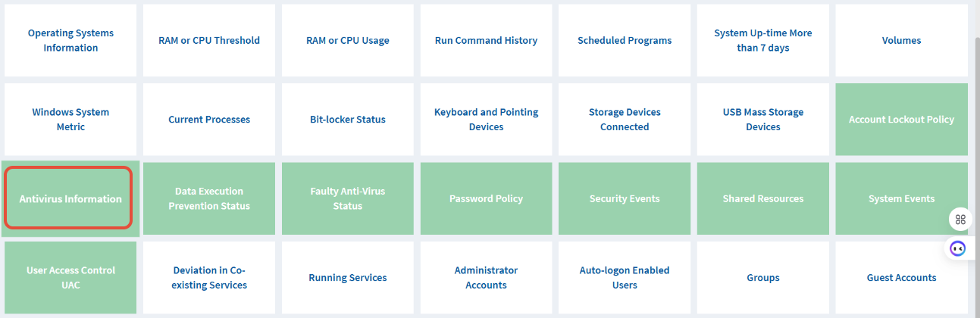Open Operating Systems Information tile
Image resolution: width=980 pixels, height=318 pixels.
click(x=70, y=40)
